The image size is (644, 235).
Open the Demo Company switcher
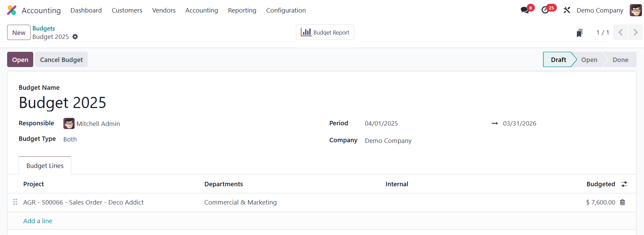[600, 10]
